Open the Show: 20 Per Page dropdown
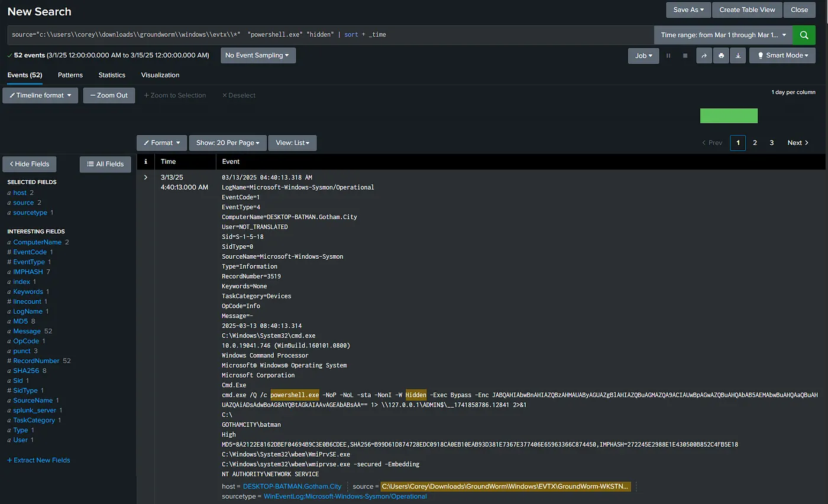Image resolution: width=828 pixels, height=504 pixels. 228,143
